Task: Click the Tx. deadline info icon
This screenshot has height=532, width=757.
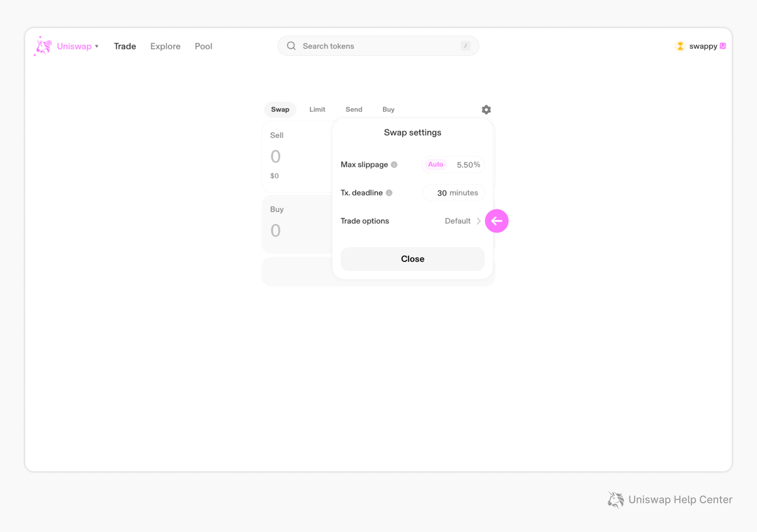Action: (389, 193)
